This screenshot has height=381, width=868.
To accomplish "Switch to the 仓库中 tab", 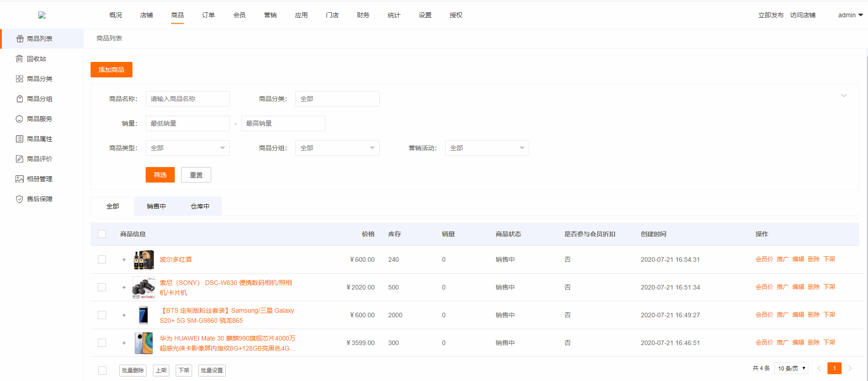I will pyautogui.click(x=200, y=206).
